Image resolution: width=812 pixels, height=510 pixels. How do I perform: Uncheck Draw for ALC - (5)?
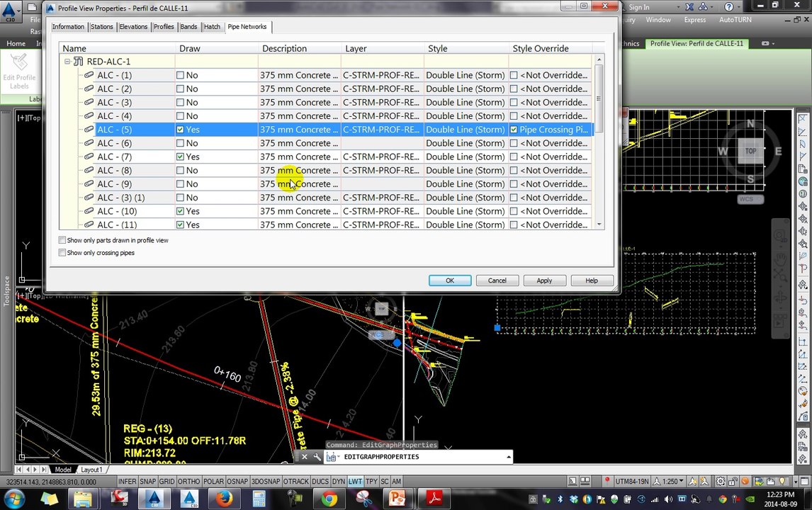(180, 130)
